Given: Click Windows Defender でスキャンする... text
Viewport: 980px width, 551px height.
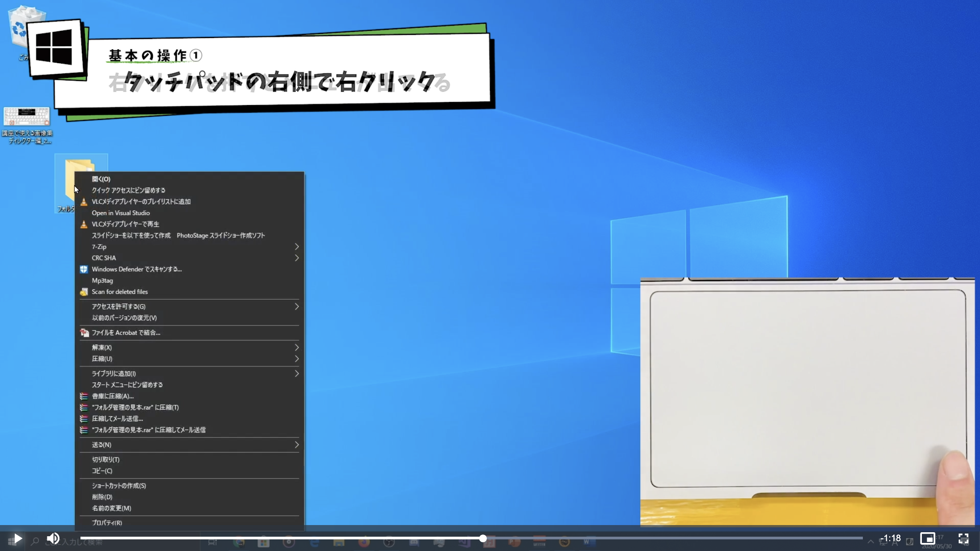Looking at the screenshot, I should [137, 269].
